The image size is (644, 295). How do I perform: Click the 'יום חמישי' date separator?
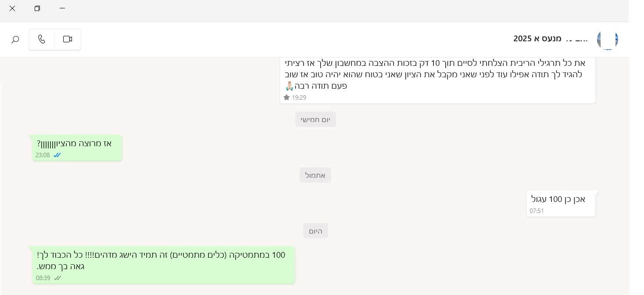(315, 119)
